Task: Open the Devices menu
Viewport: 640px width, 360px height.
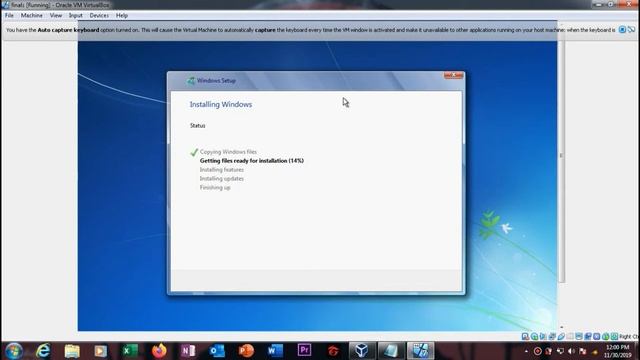Action: (x=99, y=16)
